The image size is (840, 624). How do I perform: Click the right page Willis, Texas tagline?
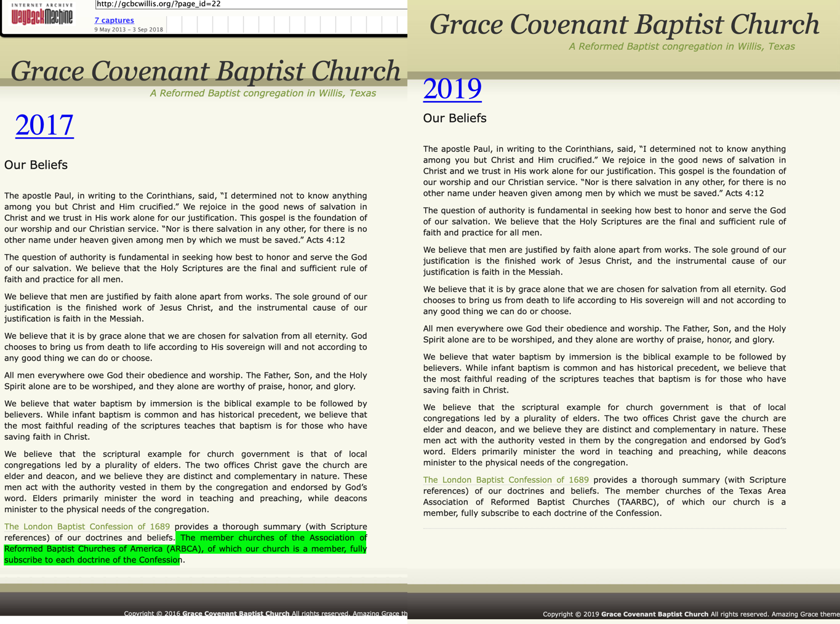coord(681,47)
